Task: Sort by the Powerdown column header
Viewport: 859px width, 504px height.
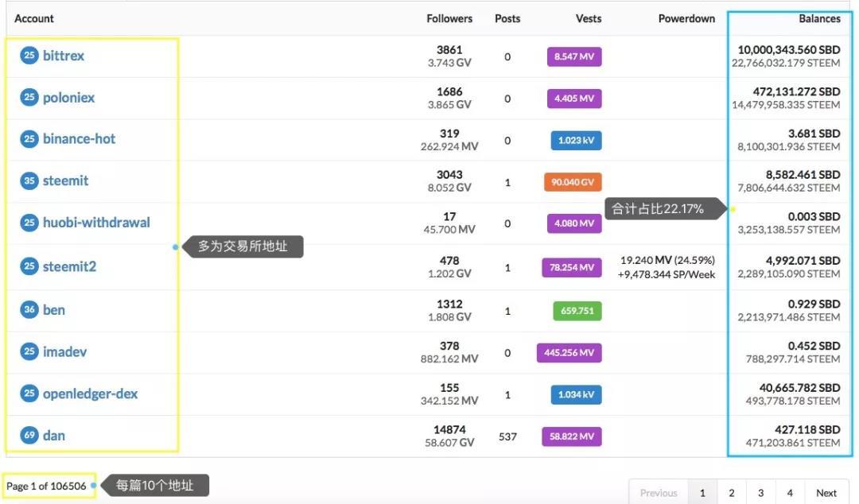Action: click(x=686, y=18)
